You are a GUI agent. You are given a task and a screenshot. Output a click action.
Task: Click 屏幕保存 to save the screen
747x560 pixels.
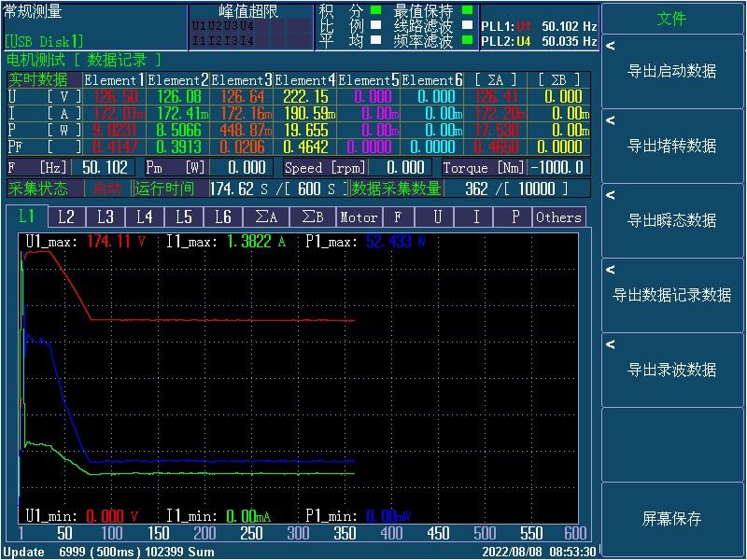pyautogui.click(x=672, y=519)
